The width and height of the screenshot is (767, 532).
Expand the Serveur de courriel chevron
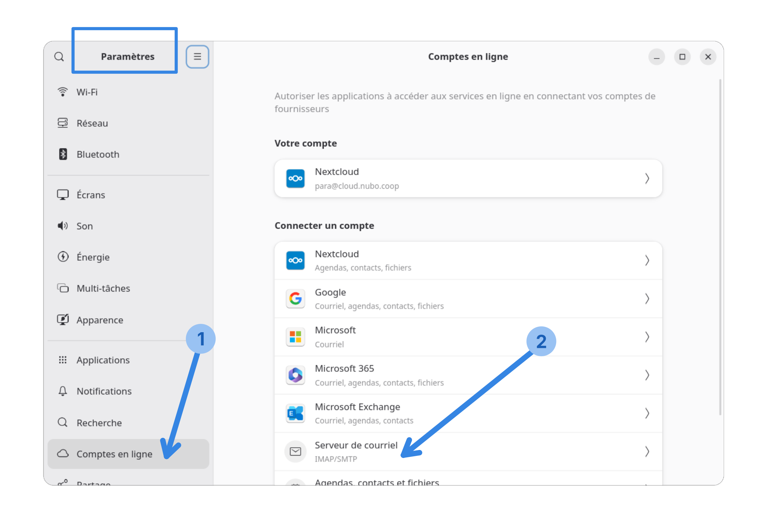tap(647, 452)
